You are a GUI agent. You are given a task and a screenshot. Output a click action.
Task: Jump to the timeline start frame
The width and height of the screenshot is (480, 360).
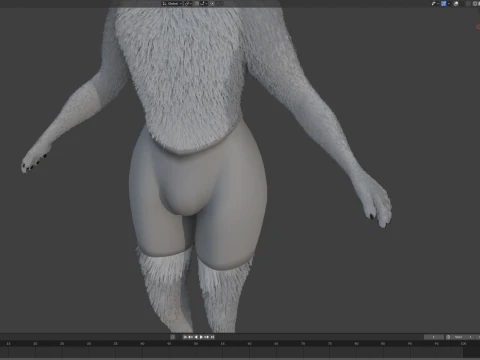[185, 337]
